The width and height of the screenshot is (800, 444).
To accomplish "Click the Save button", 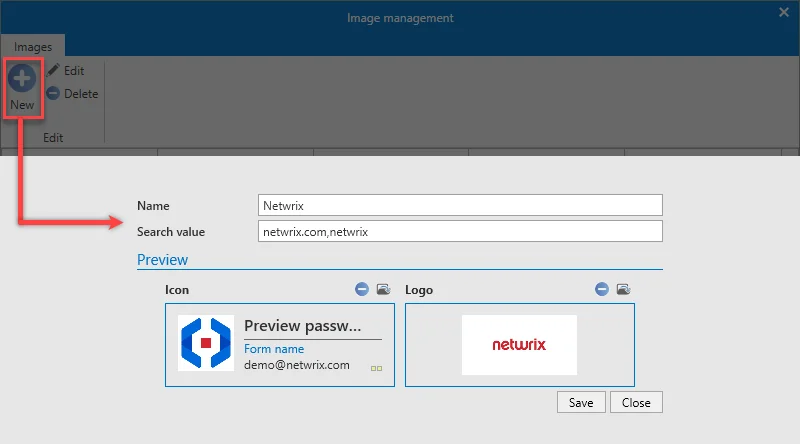I will [x=581, y=403].
